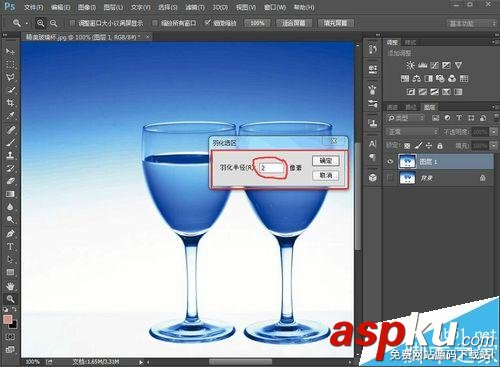Select the Brush tool

(10, 142)
